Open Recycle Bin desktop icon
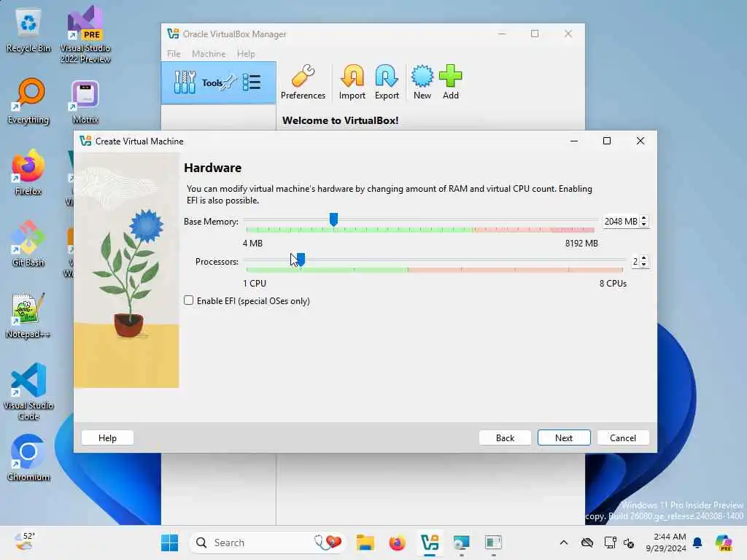 (x=28, y=30)
